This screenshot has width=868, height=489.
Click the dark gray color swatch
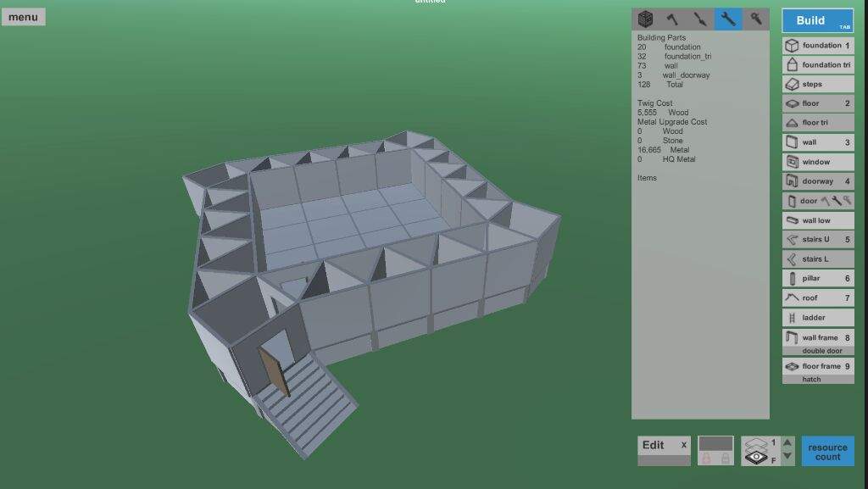715,443
